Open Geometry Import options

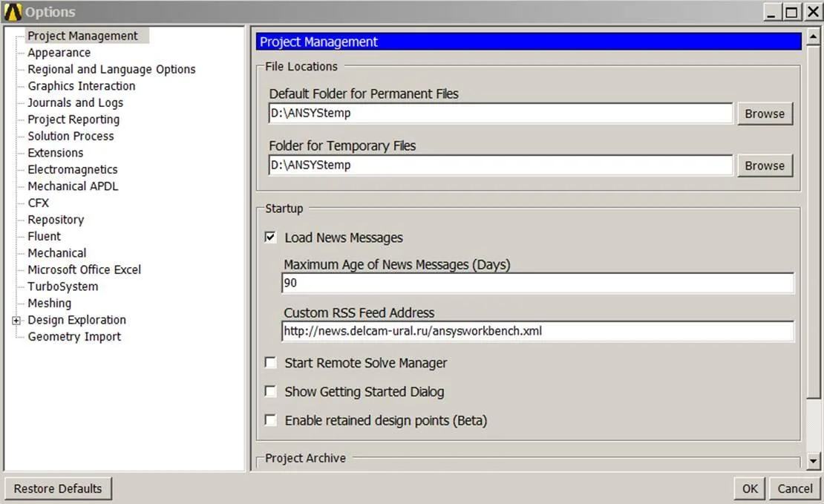pos(74,337)
